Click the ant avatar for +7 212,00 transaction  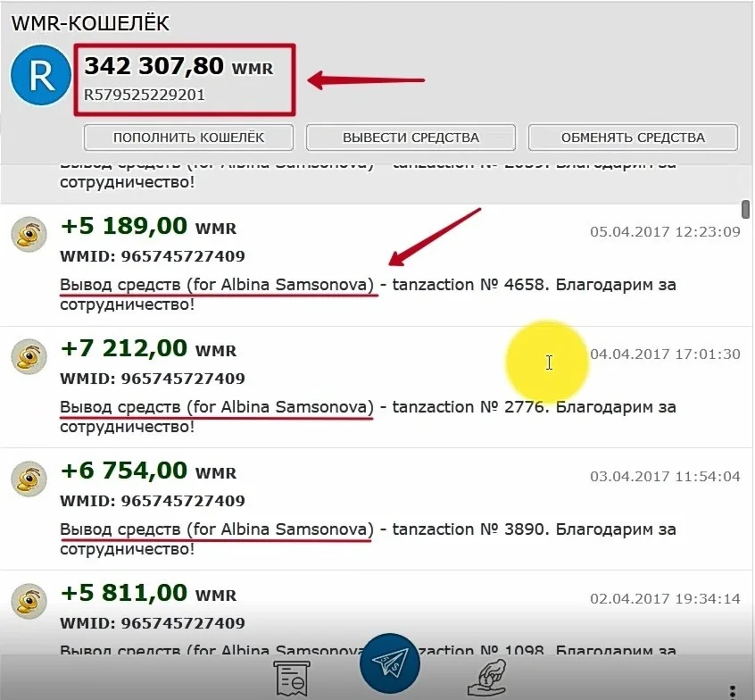(29, 356)
